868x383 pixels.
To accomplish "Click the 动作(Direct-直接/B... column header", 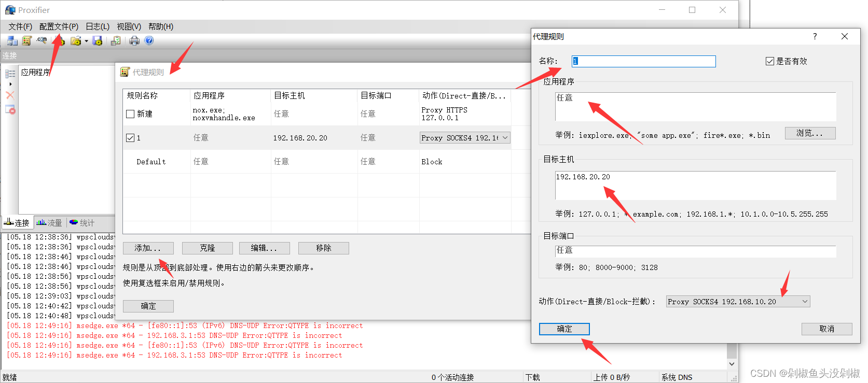I will click(465, 96).
